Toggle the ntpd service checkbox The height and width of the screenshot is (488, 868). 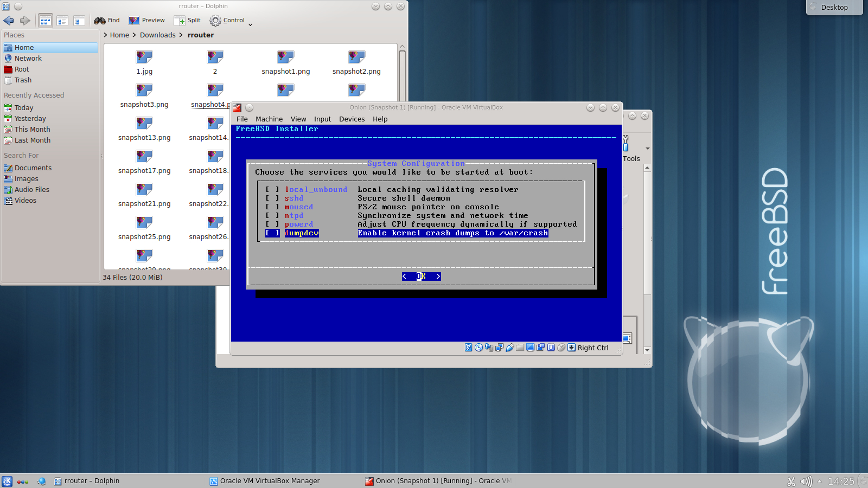[272, 216]
